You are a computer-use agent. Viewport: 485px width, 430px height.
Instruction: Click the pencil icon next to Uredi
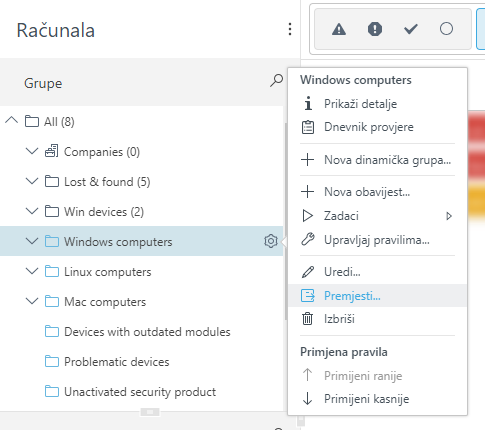(x=307, y=272)
